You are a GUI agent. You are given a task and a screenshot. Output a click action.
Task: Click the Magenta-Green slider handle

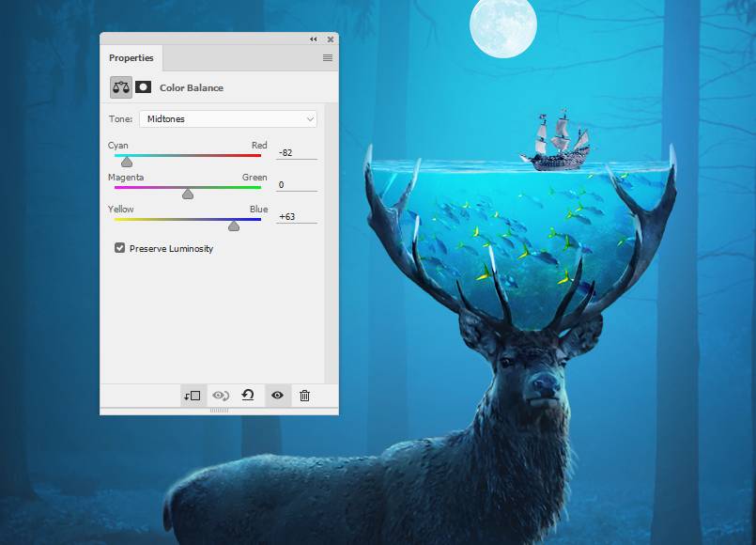pos(188,194)
